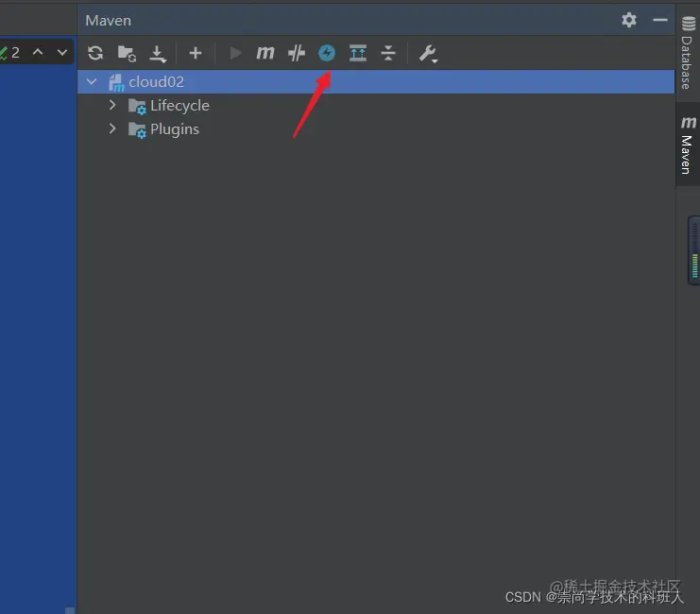Click the Lifecycle folder gear icon
Screen dimensions: 700x614
tap(137, 107)
